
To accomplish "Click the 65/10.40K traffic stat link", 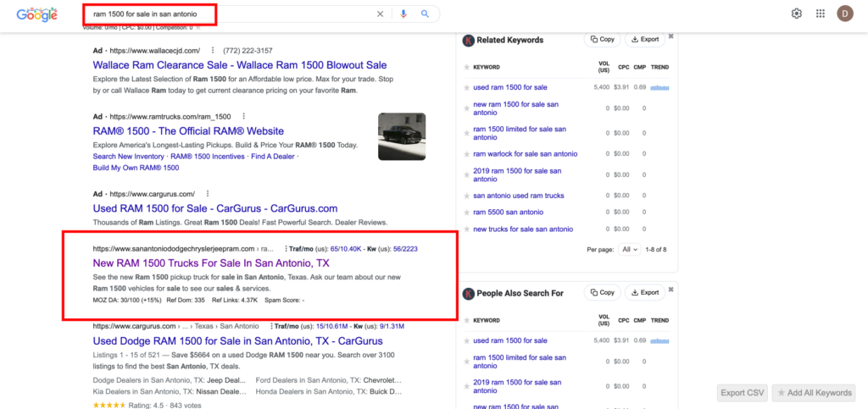I will (x=346, y=249).
